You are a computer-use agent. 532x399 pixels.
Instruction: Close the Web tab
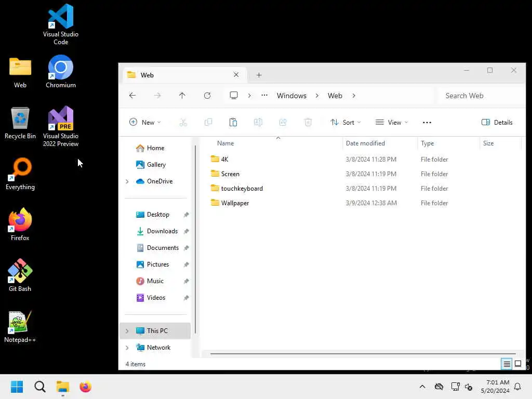(236, 75)
